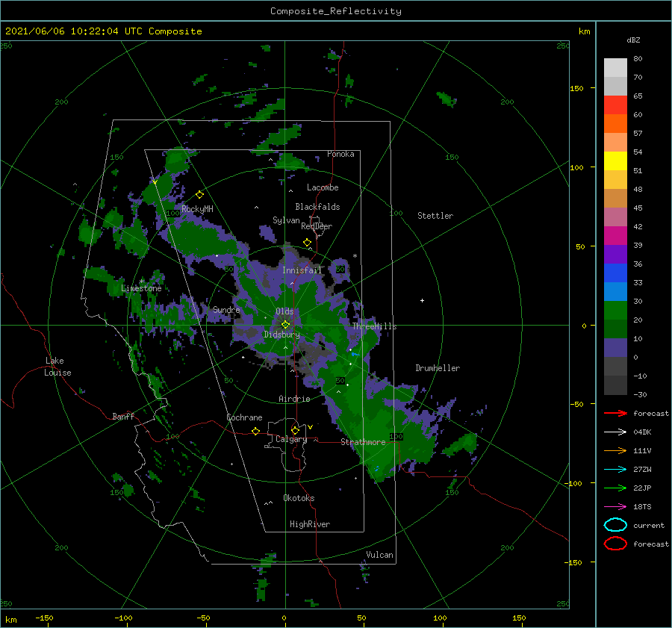Click the green 30 dBZ color swatch
Image resolution: width=672 pixels, height=628 pixels.
[x=615, y=310]
